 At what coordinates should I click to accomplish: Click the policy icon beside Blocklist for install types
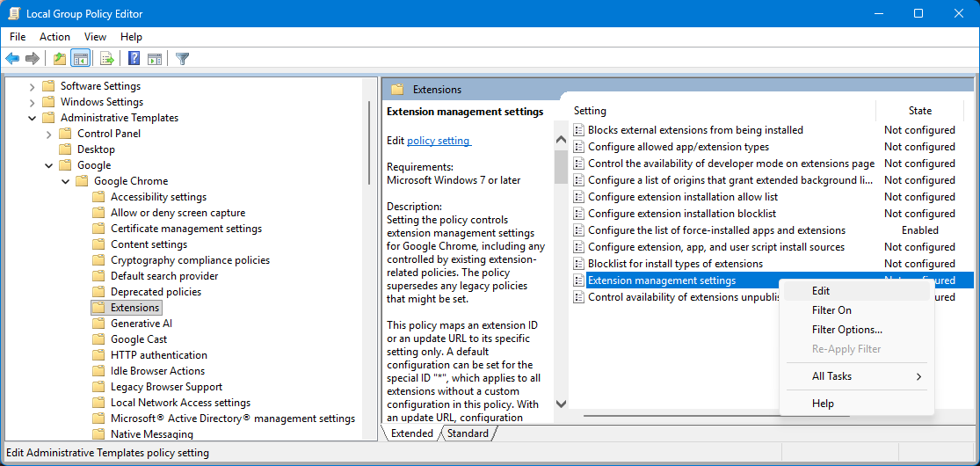[578, 264]
